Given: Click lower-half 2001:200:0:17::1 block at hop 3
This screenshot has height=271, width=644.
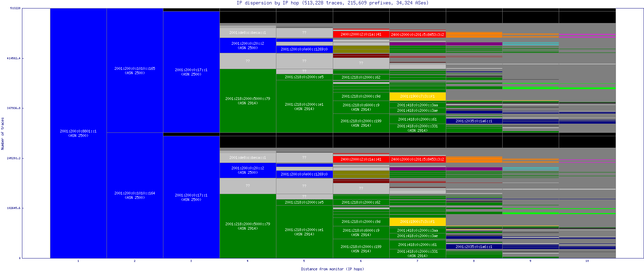Looking at the screenshot, I should coord(191,197).
